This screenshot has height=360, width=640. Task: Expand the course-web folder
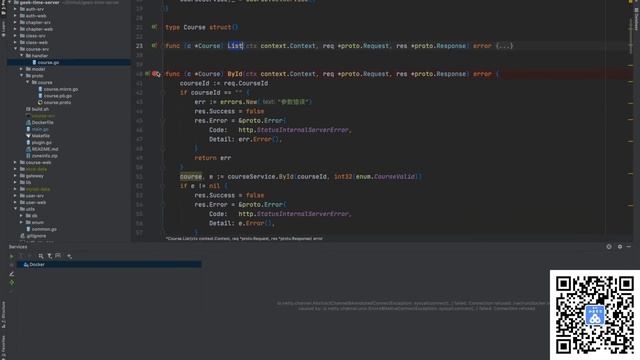tap(15, 162)
